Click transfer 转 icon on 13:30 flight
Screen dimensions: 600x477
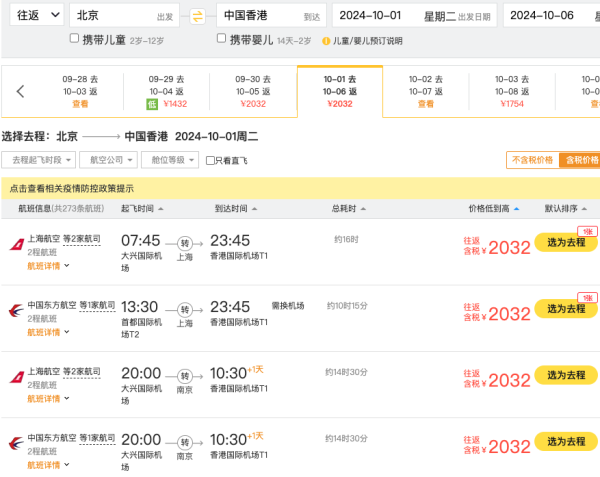[185, 310]
